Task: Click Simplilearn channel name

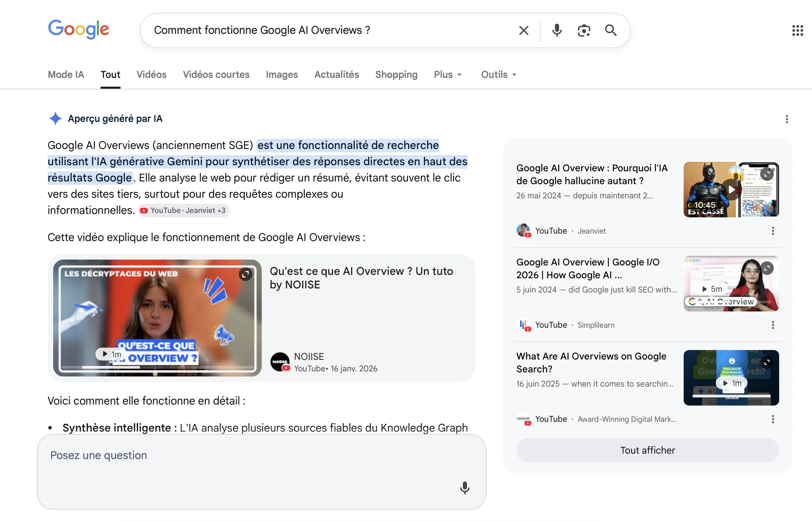Action: tap(596, 325)
